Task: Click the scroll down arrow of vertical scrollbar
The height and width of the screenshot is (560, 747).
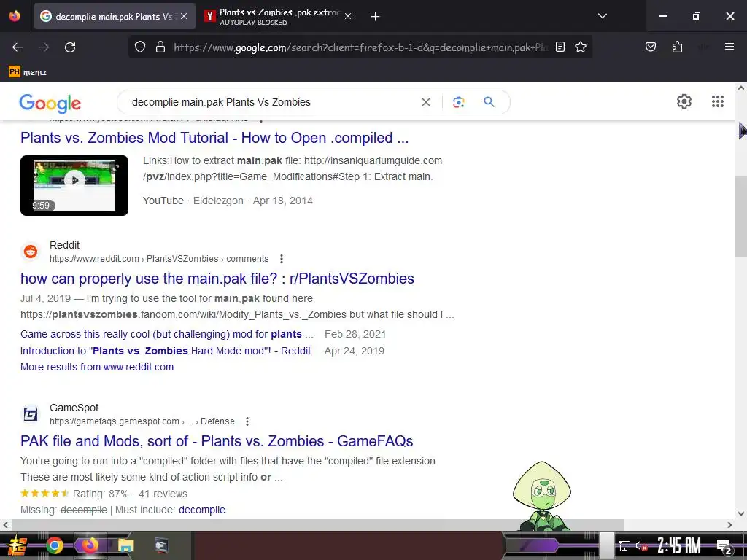Action: [x=741, y=514]
